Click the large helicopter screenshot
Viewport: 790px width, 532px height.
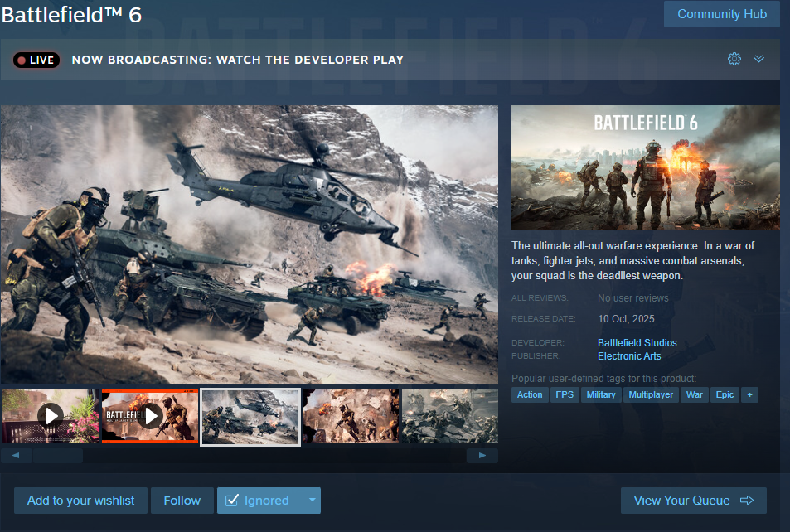[250, 244]
